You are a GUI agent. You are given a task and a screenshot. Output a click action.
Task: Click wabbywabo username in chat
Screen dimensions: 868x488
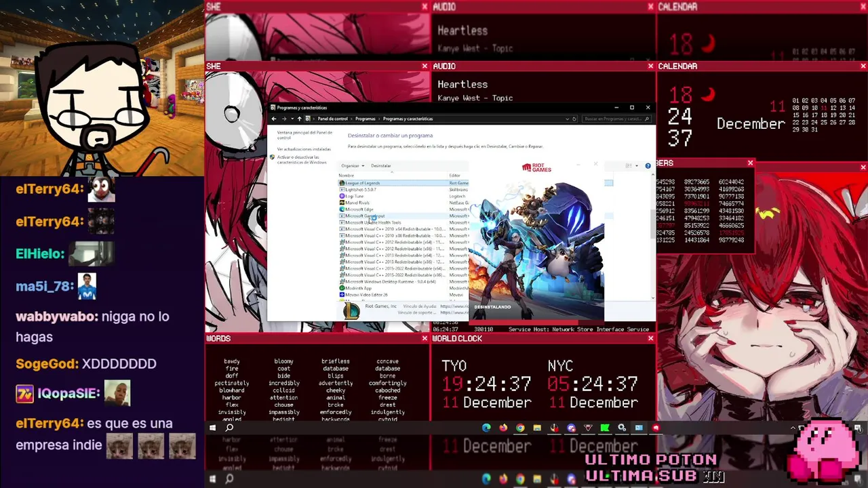point(57,317)
